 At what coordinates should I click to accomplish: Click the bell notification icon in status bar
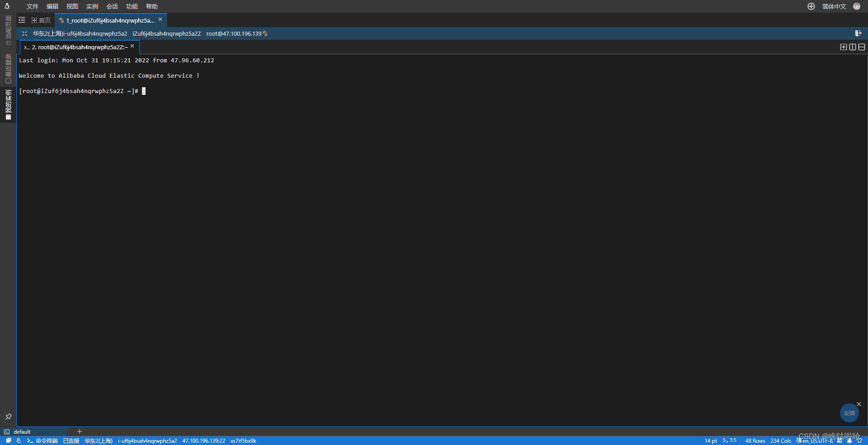(x=849, y=441)
